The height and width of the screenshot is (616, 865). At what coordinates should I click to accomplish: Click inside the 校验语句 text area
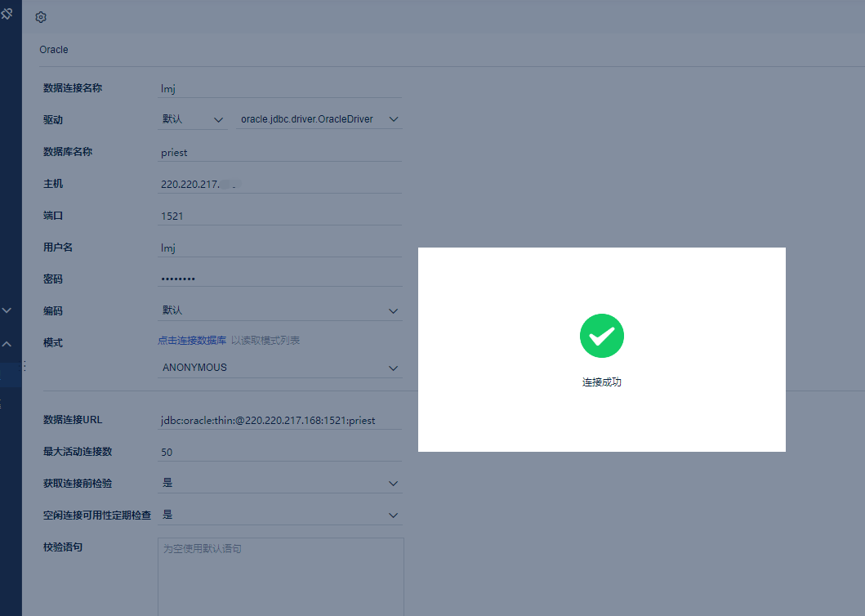point(280,576)
